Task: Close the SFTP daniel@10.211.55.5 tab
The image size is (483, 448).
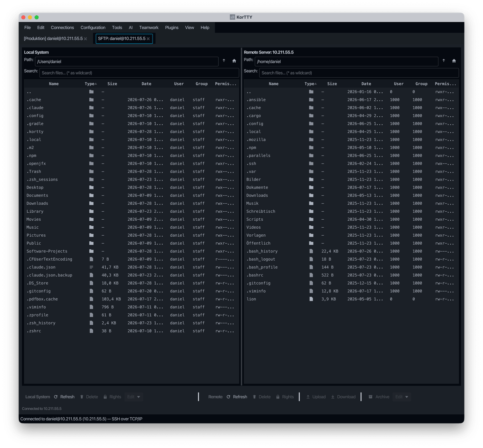Action: coord(148,39)
